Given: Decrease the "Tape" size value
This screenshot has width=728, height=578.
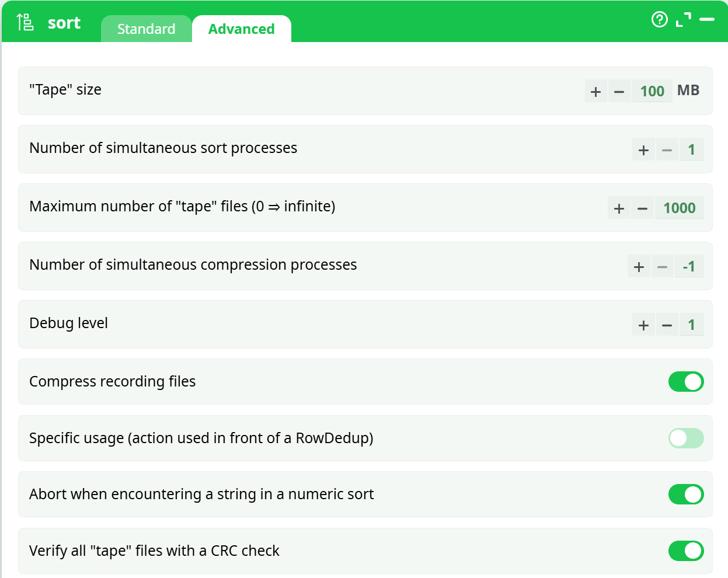Looking at the screenshot, I should pos(619,92).
